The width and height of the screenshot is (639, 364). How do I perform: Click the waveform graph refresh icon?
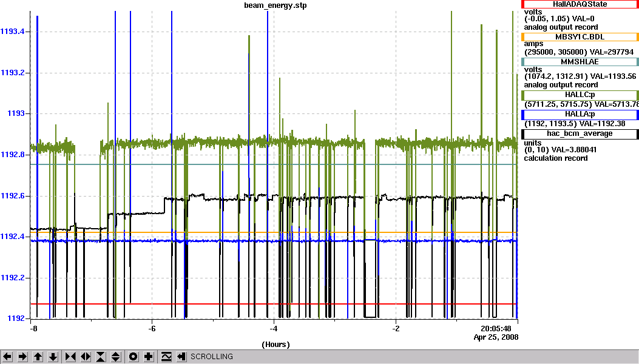click(166, 357)
